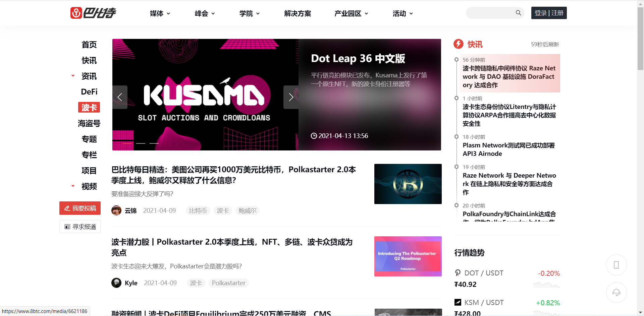Click the second carousel dot indicator
This screenshot has width=644, height=316.
tap(154, 143)
